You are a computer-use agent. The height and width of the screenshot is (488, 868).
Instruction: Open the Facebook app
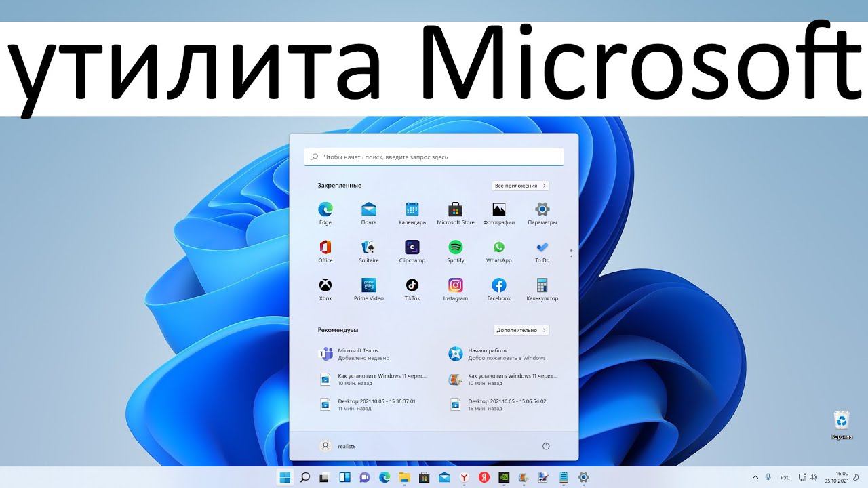click(x=499, y=289)
